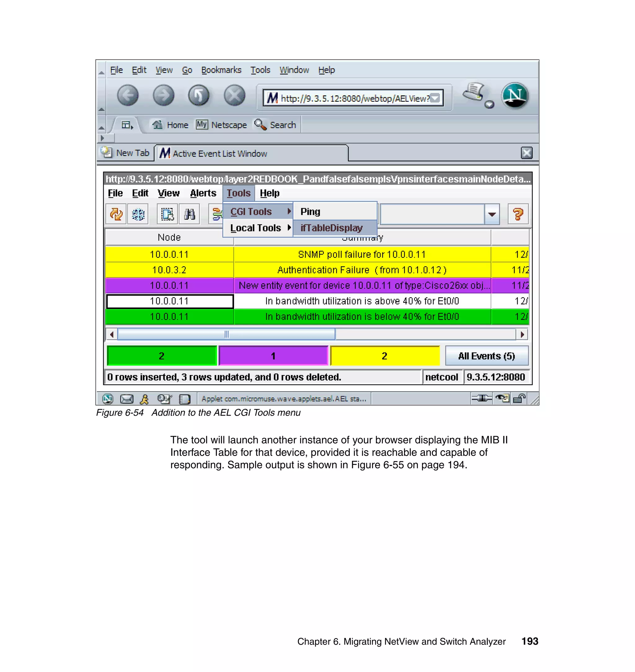Screen dimensions: 635x672
Task: Open the browser Edit menu
Action: pyautogui.click(x=139, y=70)
